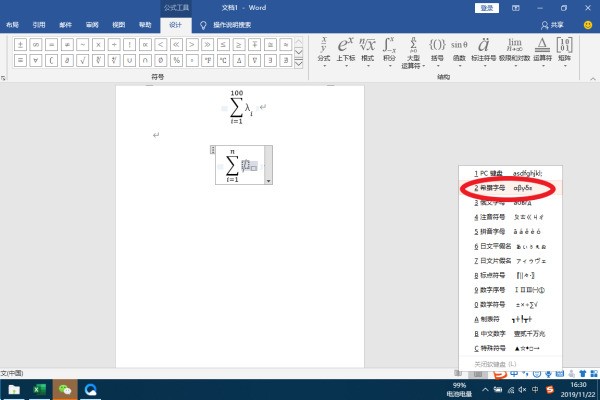Screen dimensions: 600x400
Task: Expand the symbols gallery with More arrow
Action: pyautogui.click(x=297, y=64)
